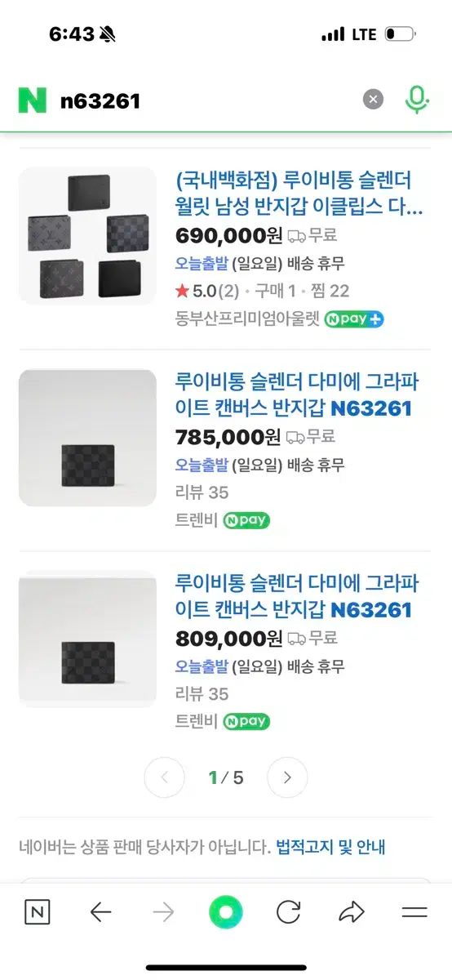The image size is (452, 980).
Task: Tap the green Naver N logo
Action: coord(33,100)
